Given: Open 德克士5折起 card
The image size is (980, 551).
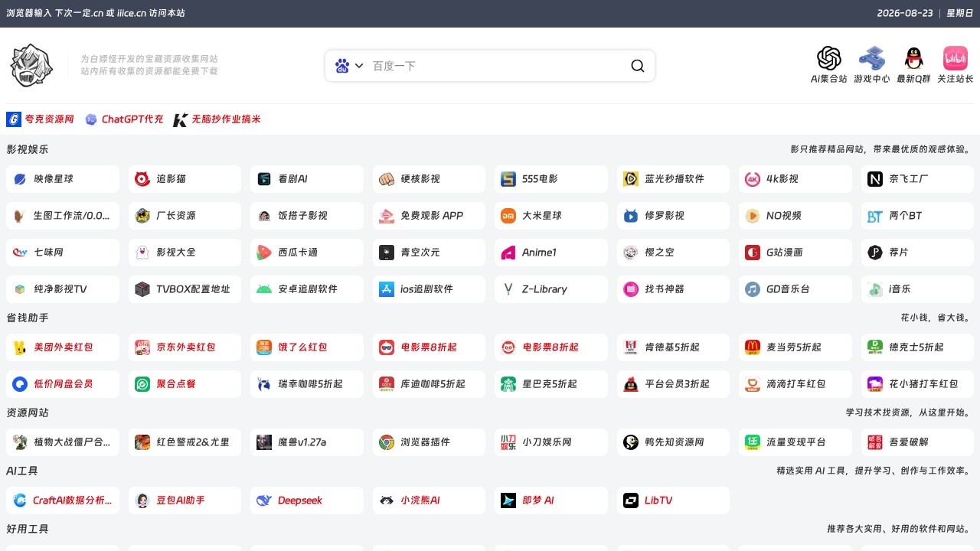Looking at the screenshot, I should (x=917, y=347).
